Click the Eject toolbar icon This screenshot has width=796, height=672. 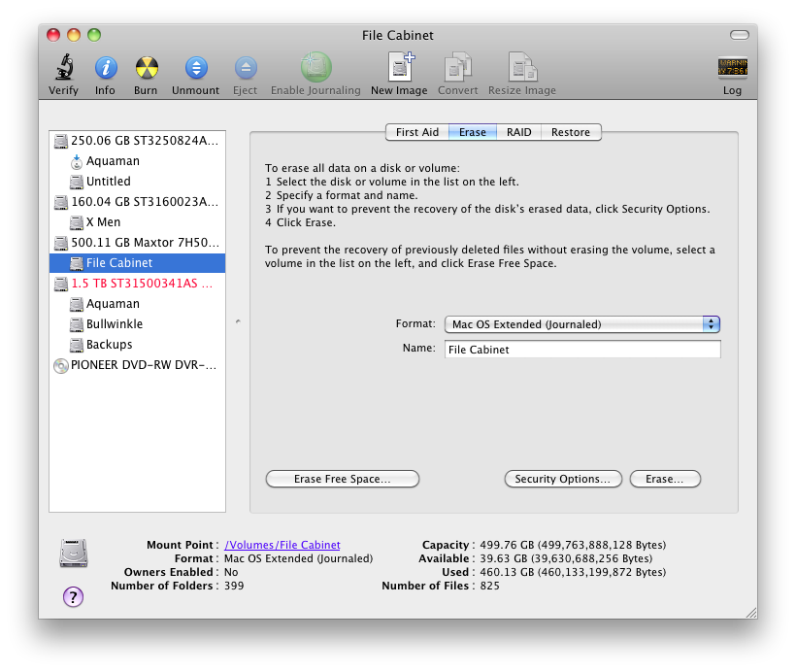click(x=246, y=68)
